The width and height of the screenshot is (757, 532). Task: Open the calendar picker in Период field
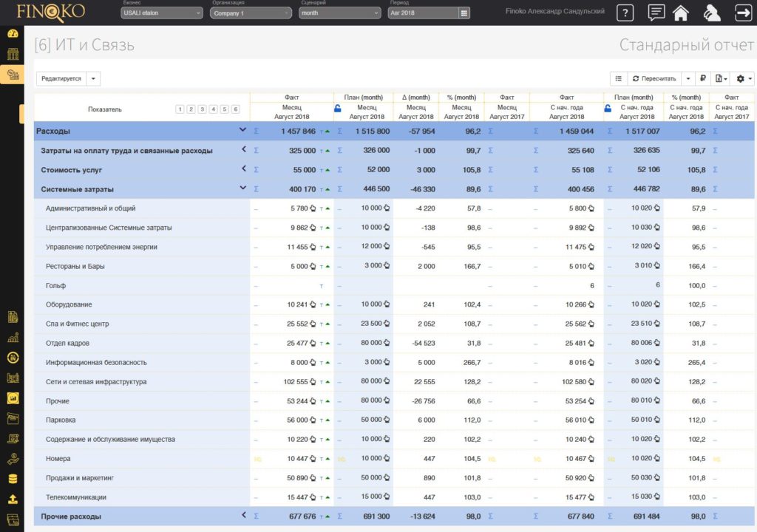click(x=464, y=13)
